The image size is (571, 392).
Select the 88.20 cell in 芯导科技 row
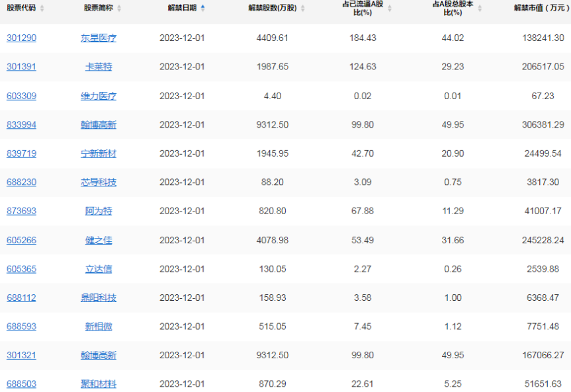coord(273,182)
